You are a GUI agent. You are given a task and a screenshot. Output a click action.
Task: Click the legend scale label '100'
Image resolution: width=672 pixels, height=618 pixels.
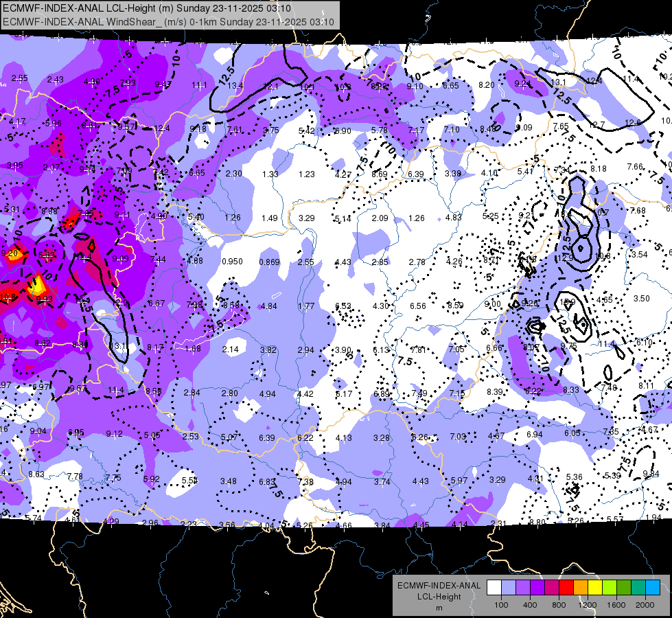click(x=501, y=605)
